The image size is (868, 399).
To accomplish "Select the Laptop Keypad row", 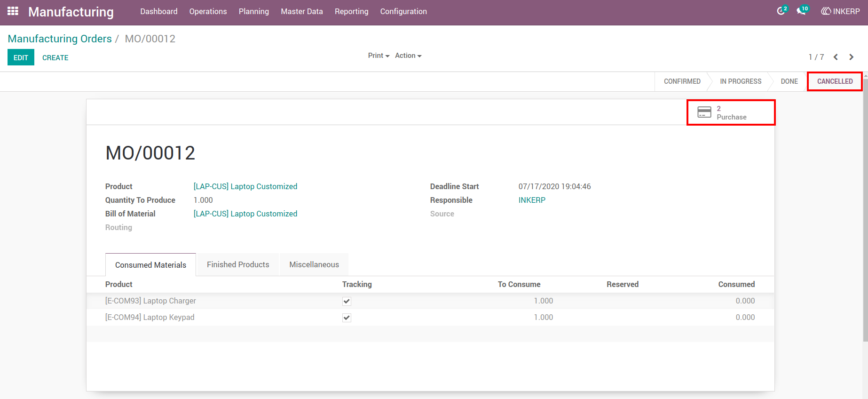I will 430,318.
